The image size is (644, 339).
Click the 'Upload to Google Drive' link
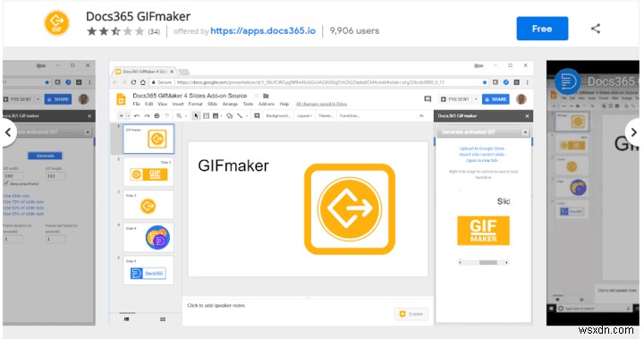click(482, 148)
